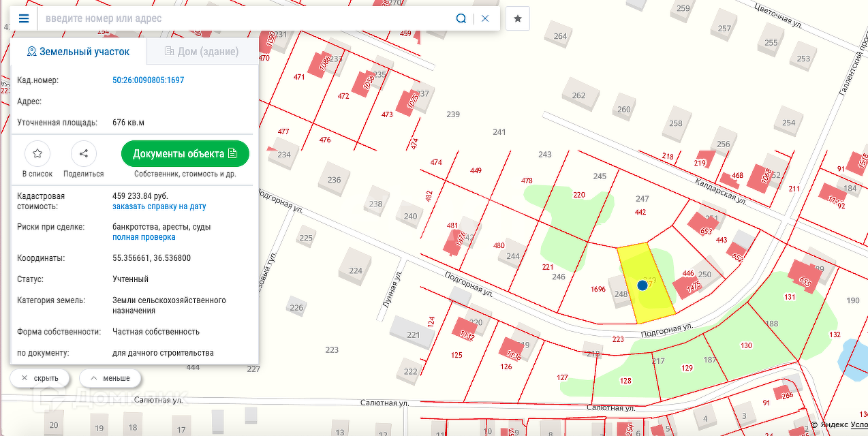This screenshot has height=436, width=868.
Task: Click the blue marker on selected parcel
Action: pyautogui.click(x=642, y=285)
